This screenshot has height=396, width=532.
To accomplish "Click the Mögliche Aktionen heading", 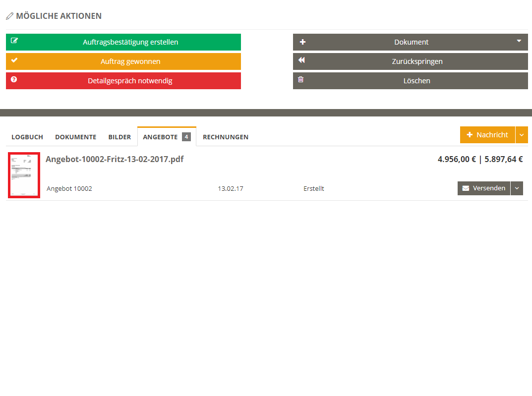I will click(59, 16).
